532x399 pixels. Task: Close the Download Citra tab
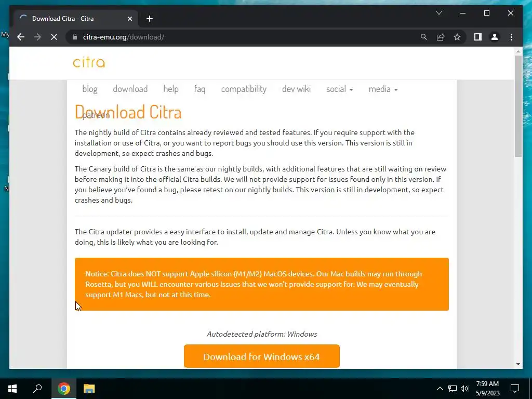click(129, 19)
